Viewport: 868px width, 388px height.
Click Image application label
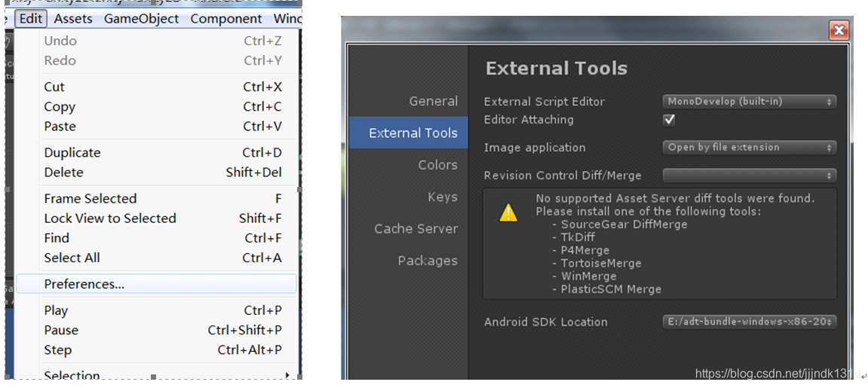534,148
